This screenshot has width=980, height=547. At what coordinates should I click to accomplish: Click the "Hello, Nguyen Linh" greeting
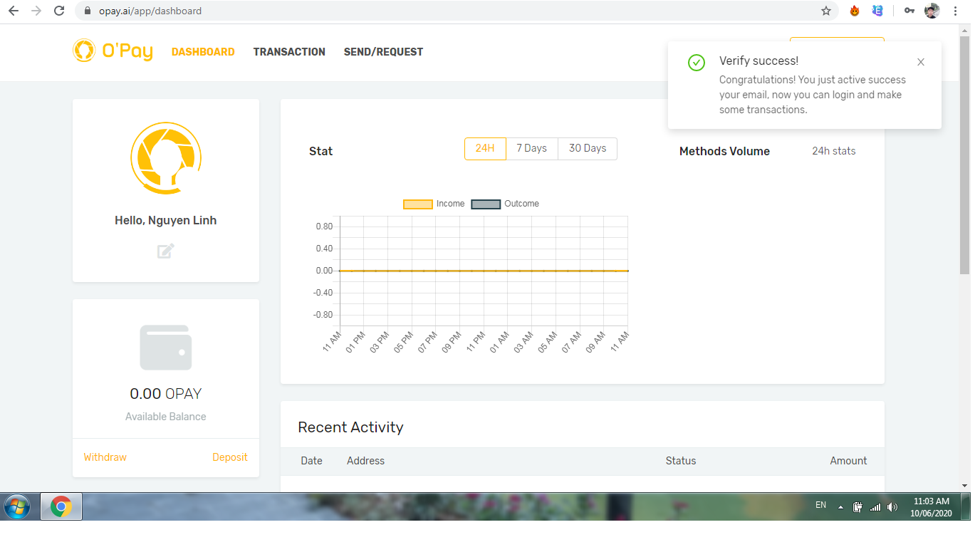[x=166, y=221]
